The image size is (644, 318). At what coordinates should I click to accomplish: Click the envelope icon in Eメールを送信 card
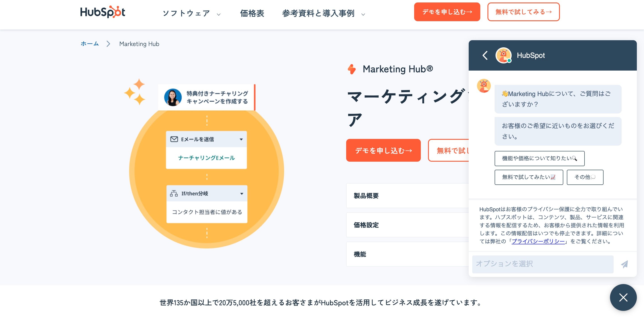174,139
